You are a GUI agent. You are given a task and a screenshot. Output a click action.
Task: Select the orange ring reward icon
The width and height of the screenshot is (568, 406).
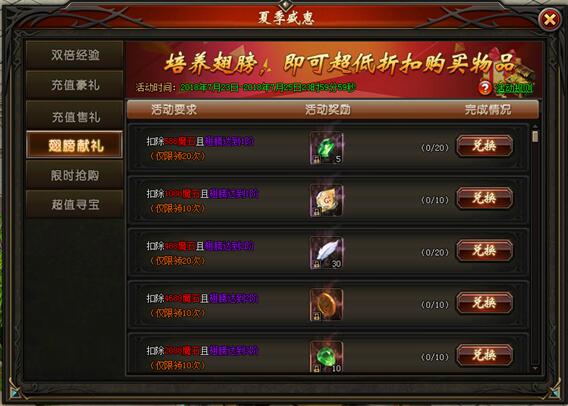(326, 305)
